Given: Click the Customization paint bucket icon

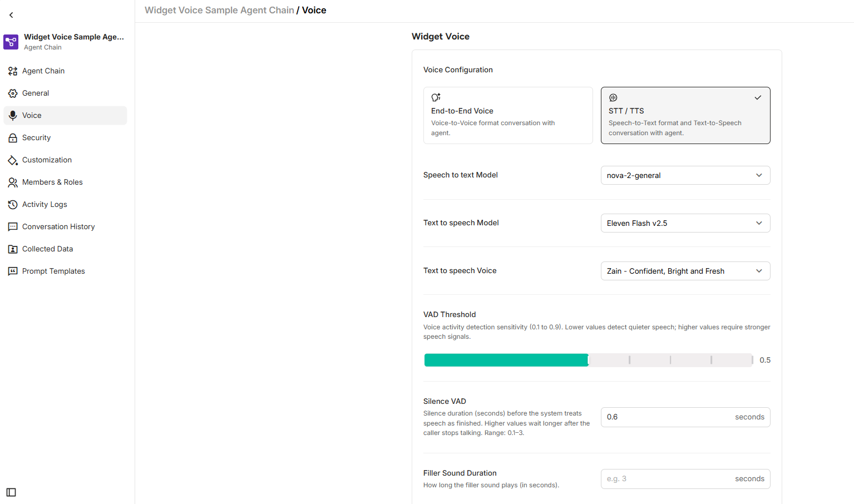Looking at the screenshot, I should click(13, 160).
